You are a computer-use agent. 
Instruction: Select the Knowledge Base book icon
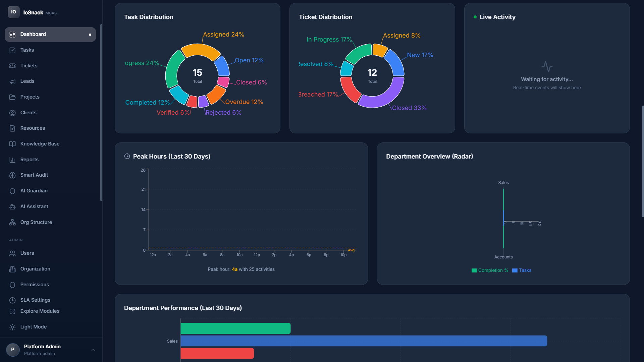tap(12, 144)
